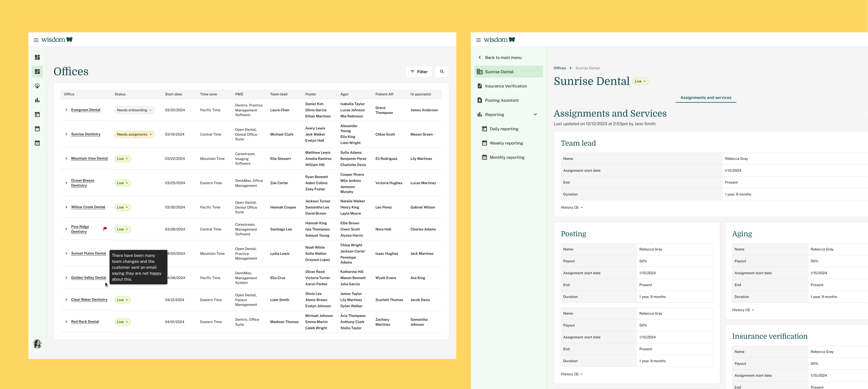Collapse the Reporting submenu
868x389 pixels.
(536, 114)
